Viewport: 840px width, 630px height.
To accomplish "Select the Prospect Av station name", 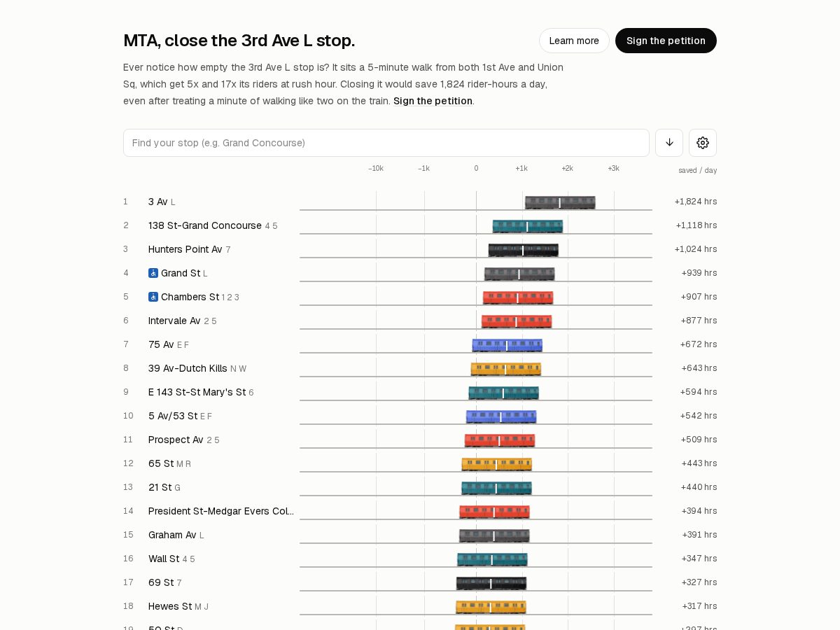I will pyautogui.click(x=176, y=440).
